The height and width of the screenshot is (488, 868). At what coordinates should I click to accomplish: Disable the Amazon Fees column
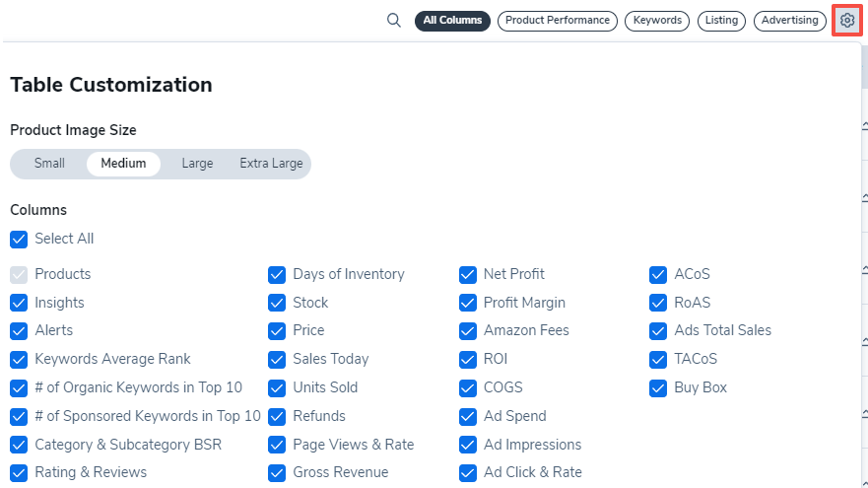(468, 330)
